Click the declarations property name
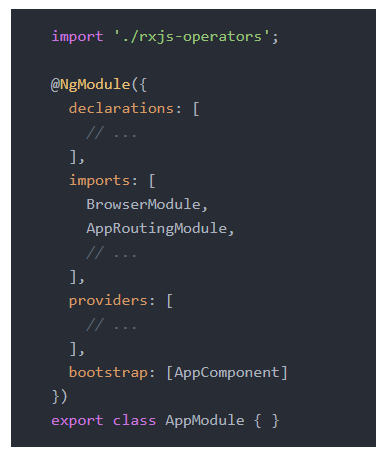376x451 pixels. [x=121, y=108]
